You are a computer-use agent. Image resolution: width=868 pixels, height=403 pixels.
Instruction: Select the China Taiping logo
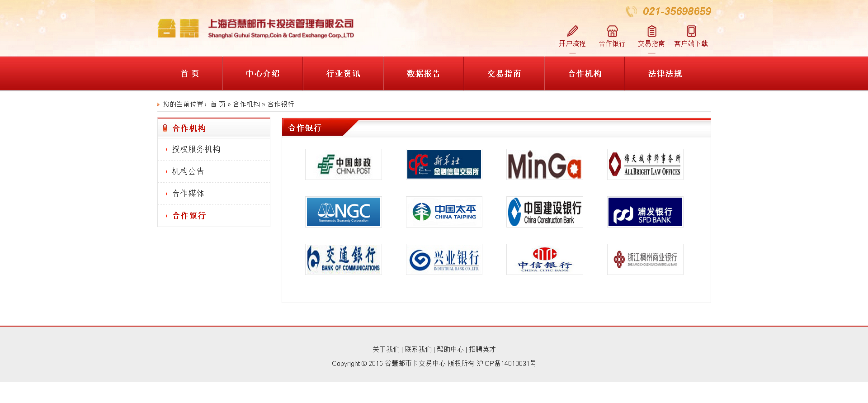pyautogui.click(x=444, y=212)
